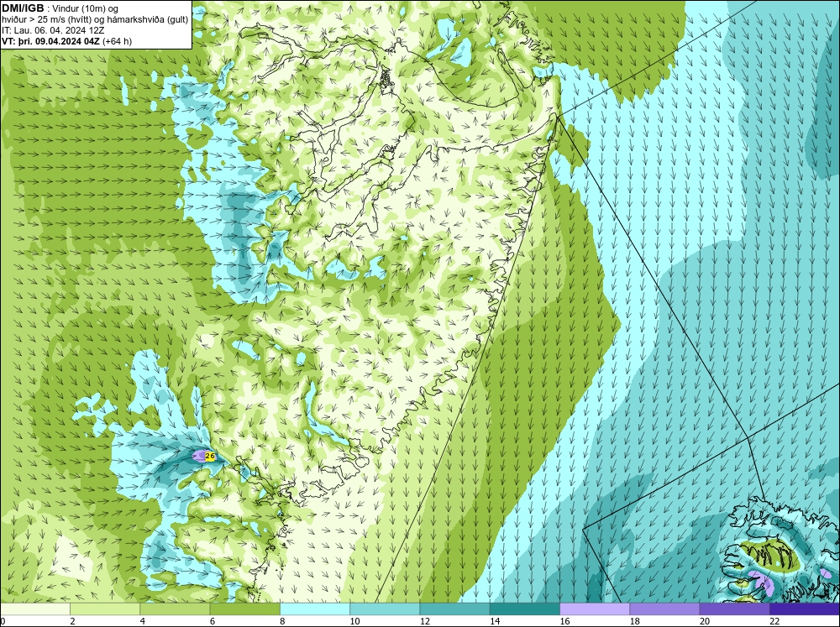The height and width of the screenshot is (627, 840).
Task: Click the 'VT: þri. 09.04.2024 04Z' valid time
Action: point(51,40)
